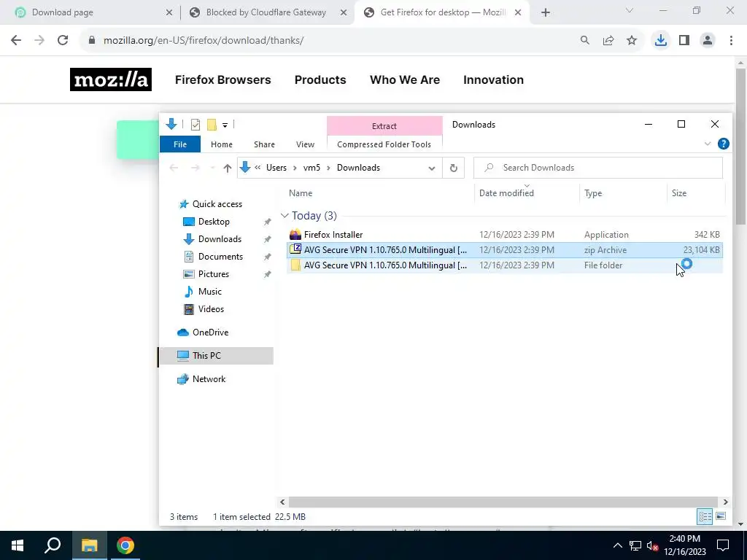Open Documents in navigation pane
The image size is (747, 560).
click(220, 257)
